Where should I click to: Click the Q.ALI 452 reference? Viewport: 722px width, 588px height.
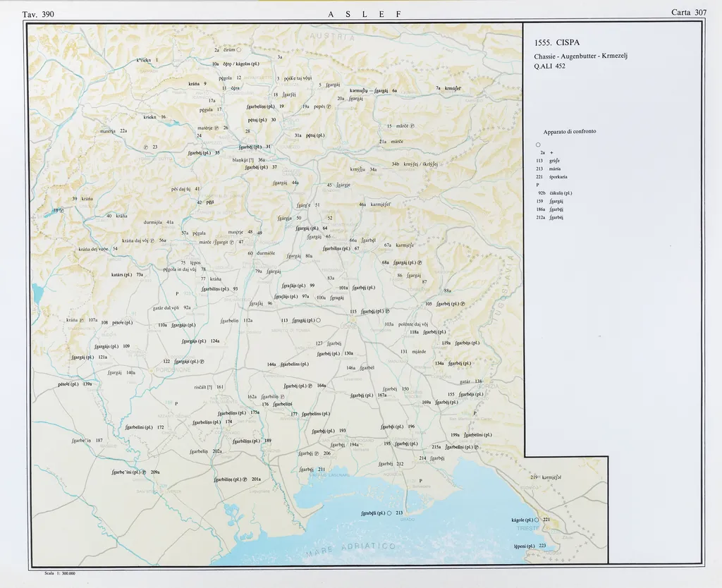pyautogui.click(x=550, y=66)
